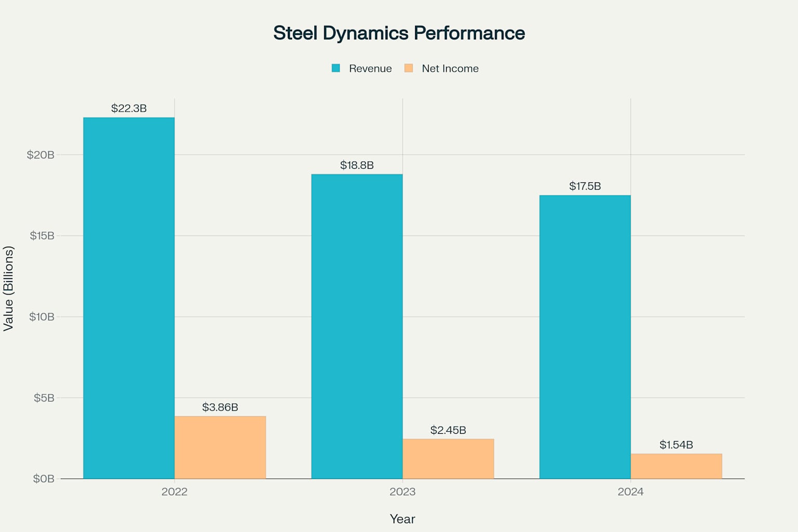Select the 2024 Net Income bar

point(675,465)
